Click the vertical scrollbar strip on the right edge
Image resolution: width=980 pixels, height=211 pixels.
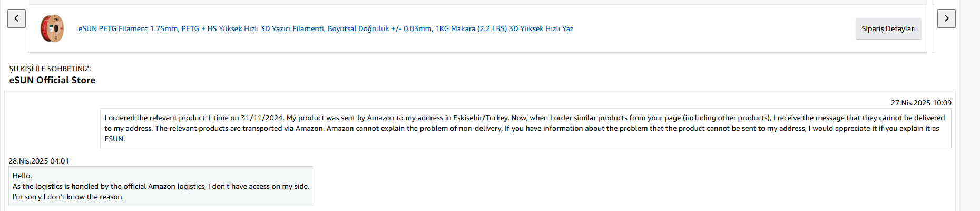coord(969,105)
